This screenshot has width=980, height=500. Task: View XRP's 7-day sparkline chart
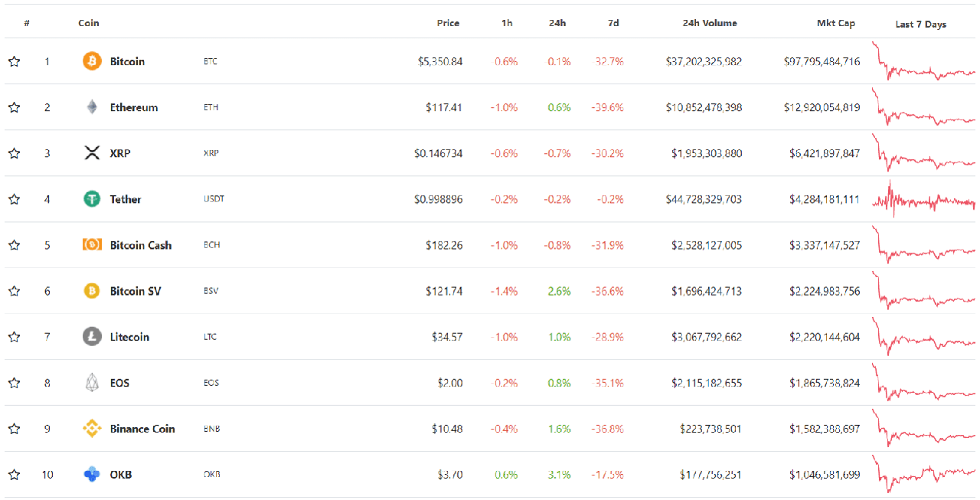pos(924,153)
